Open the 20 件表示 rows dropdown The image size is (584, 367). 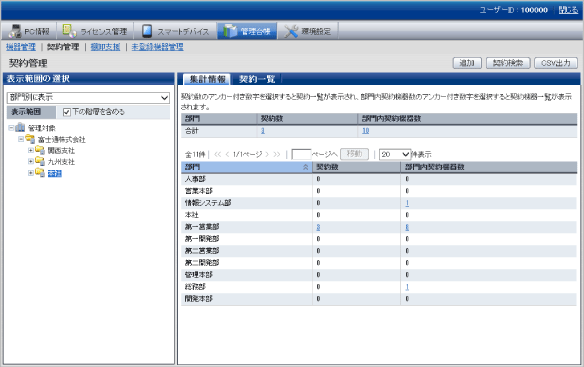pos(395,154)
